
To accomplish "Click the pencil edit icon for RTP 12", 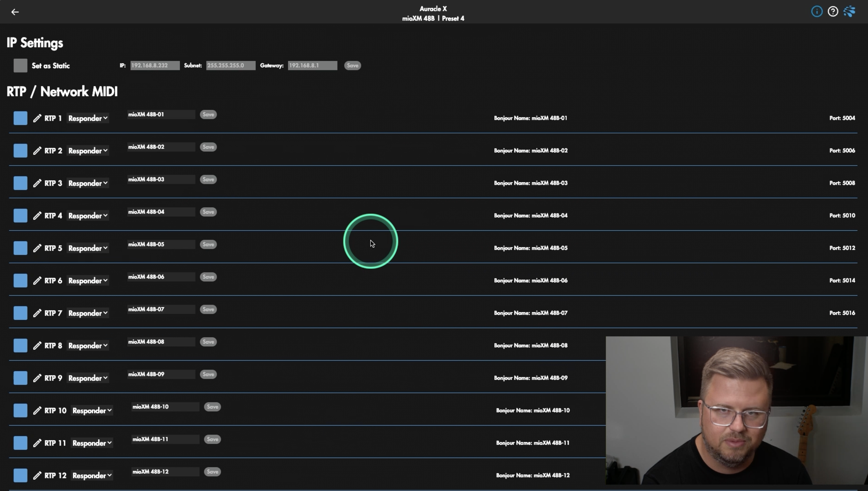I will click(x=37, y=475).
